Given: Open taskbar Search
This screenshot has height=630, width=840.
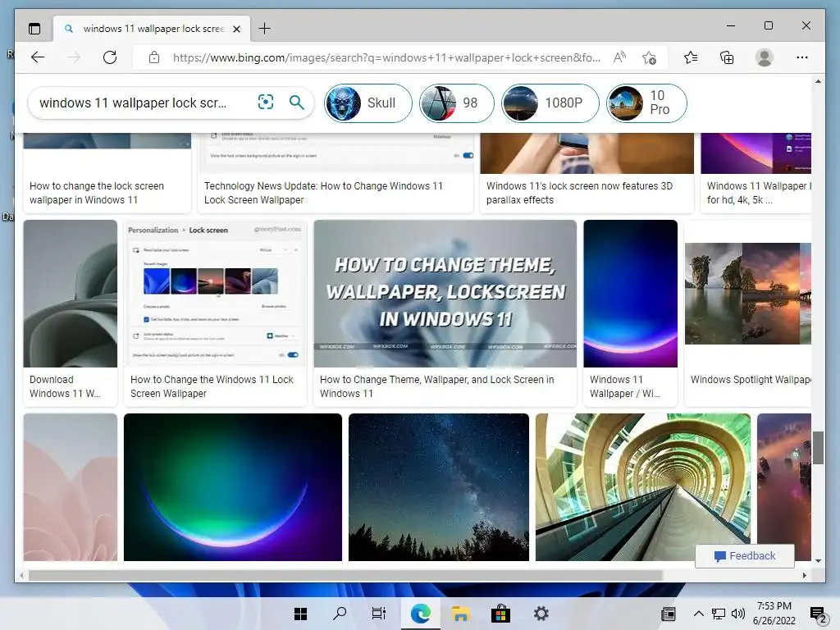Looking at the screenshot, I should [340, 614].
